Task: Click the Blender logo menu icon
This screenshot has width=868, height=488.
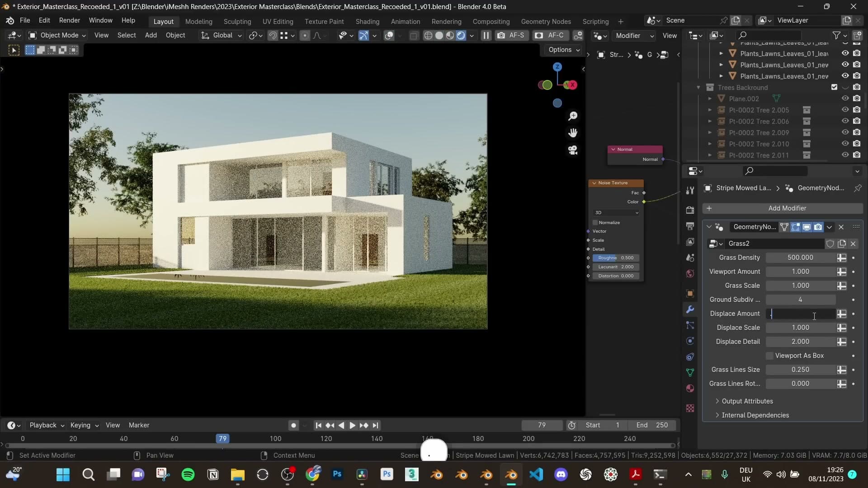Action: coord(10,21)
